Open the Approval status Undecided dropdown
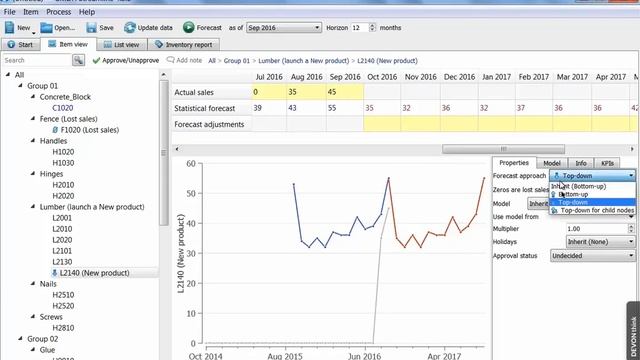Screen dimensions: 640x360 593,256
